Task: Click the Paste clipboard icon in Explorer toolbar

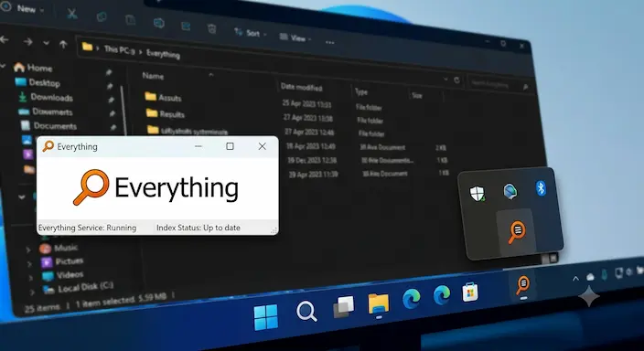Action: pyautogui.click(x=130, y=19)
